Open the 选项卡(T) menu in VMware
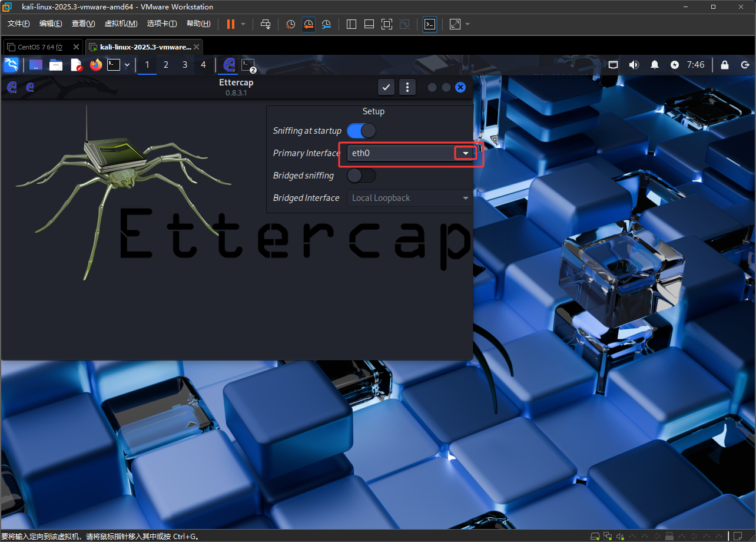756x542 pixels. point(162,24)
